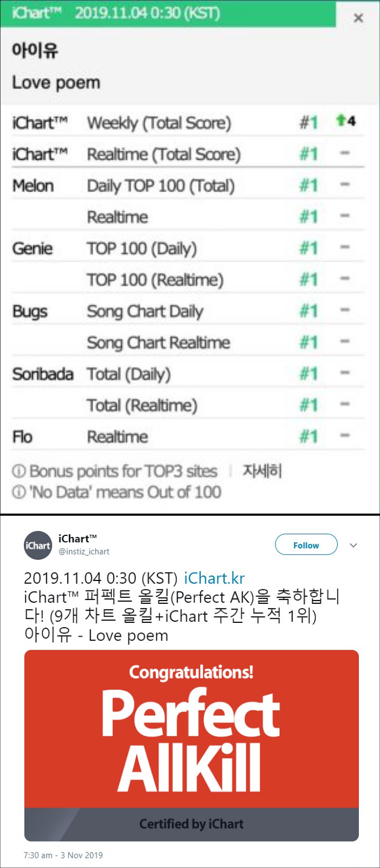380x868 pixels.
Task: Select the iChart Realtime (Total Score) row
Action: (x=188, y=154)
